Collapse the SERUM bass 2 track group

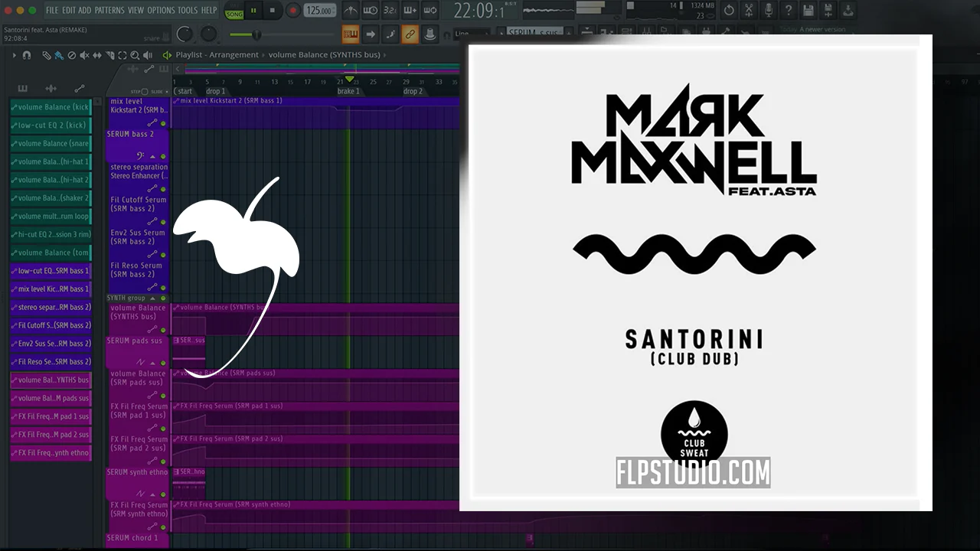click(x=152, y=156)
